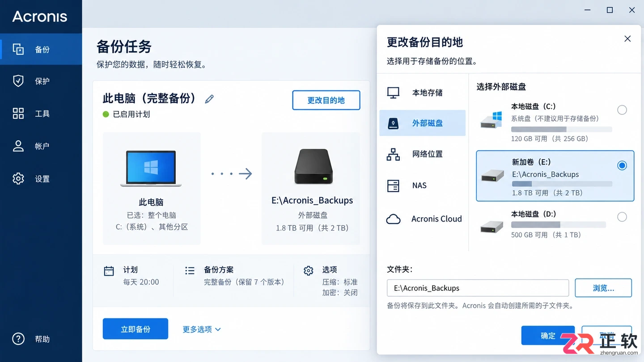The width and height of the screenshot is (644, 362).
Task: Open the 帮助 question mark icon
Action: pos(18,339)
